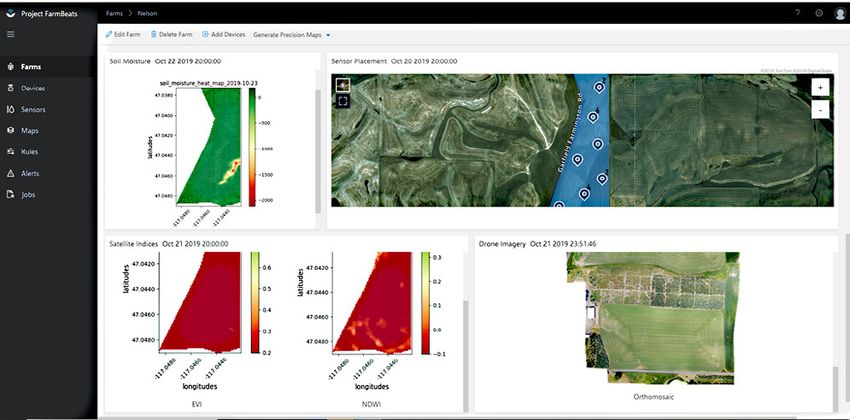Open settings gear in top bar
The height and width of the screenshot is (420, 850).
click(x=819, y=13)
